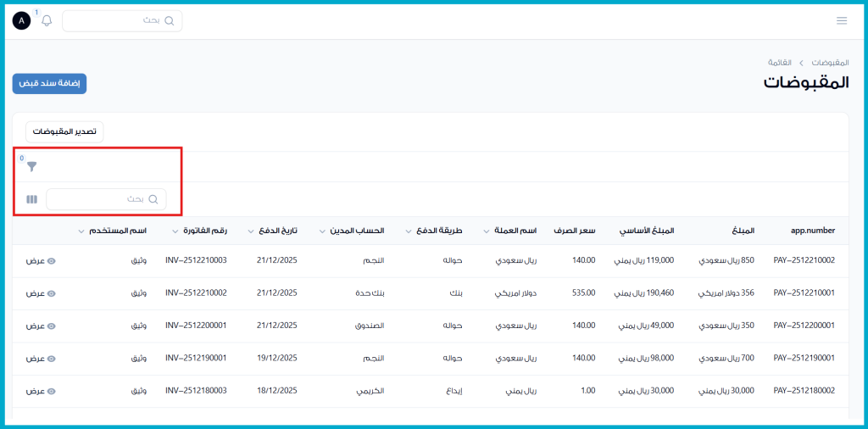Focus the top global search field
868x429 pixels.
(x=122, y=20)
